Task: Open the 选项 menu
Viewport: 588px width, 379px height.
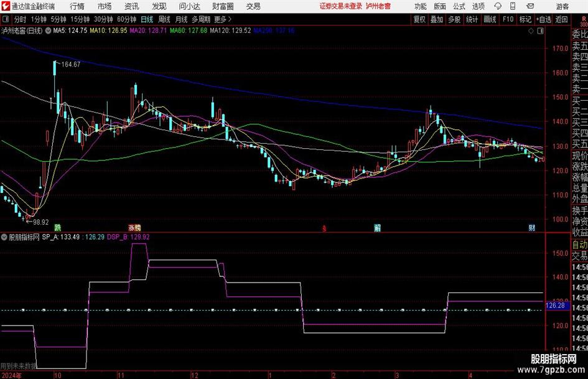Action: point(478,6)
